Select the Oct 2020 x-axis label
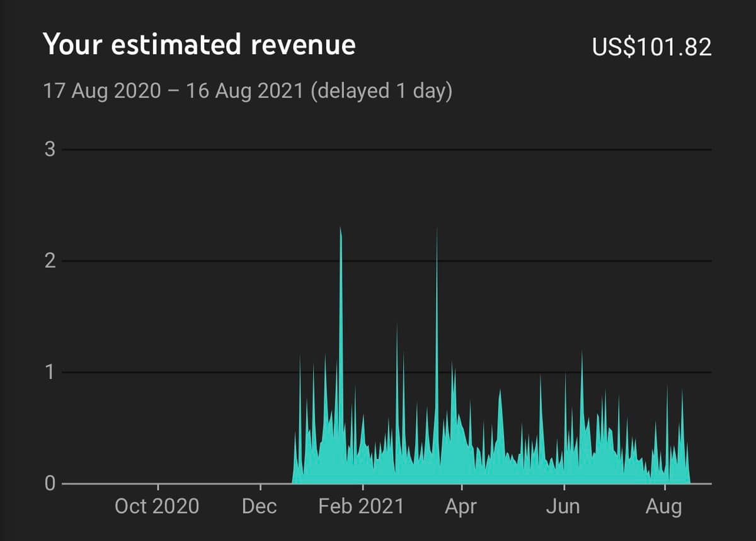 click(157, 506)
